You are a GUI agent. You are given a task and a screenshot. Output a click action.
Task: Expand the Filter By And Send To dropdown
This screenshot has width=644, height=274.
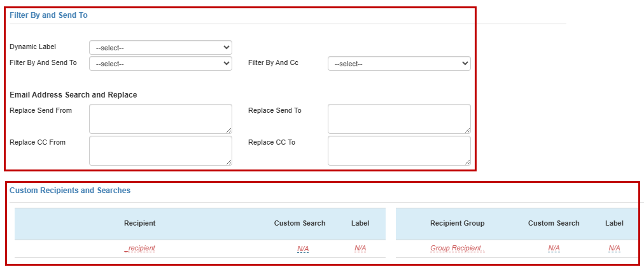point(160,64)
